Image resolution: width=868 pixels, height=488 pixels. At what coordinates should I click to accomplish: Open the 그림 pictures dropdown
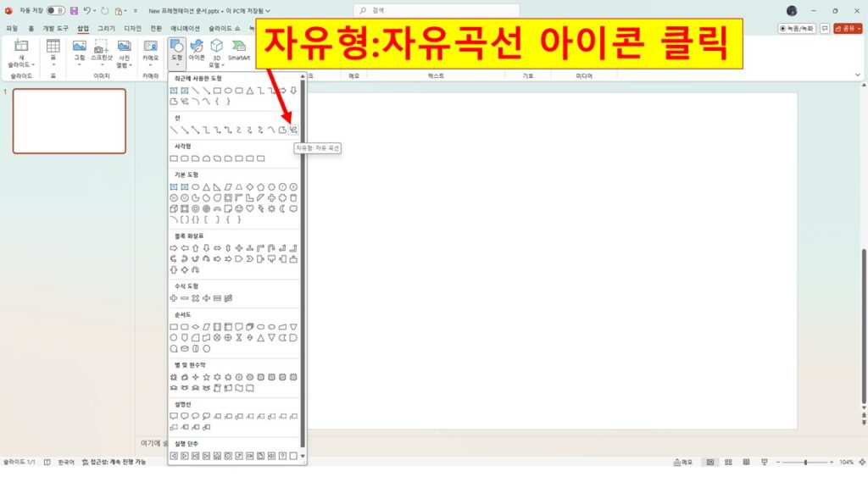pos(80,53)
